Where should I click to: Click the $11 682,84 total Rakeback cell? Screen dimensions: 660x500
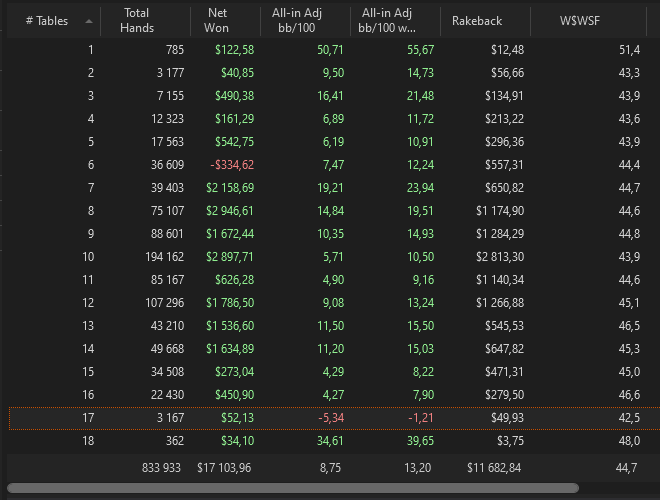click(x=495, y=467)
